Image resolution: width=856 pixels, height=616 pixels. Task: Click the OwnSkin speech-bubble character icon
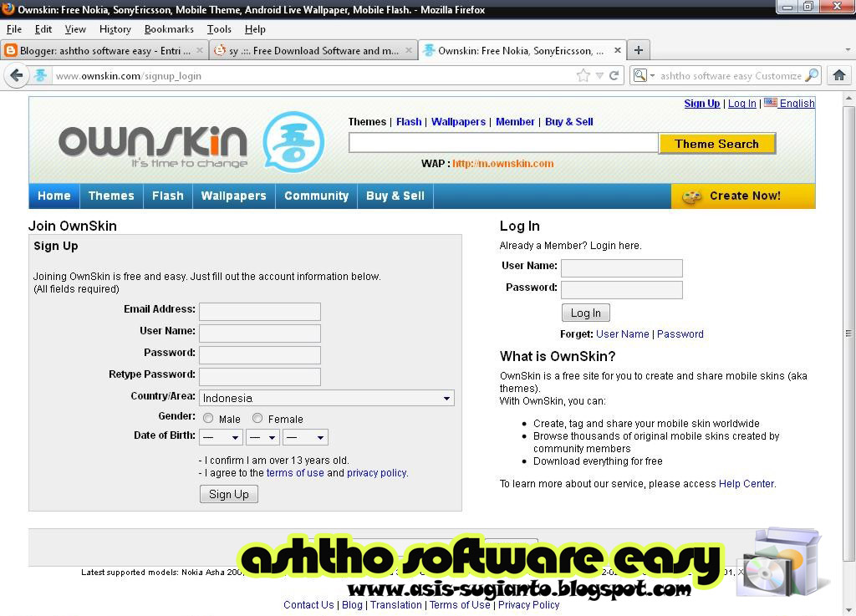(293, 142)
